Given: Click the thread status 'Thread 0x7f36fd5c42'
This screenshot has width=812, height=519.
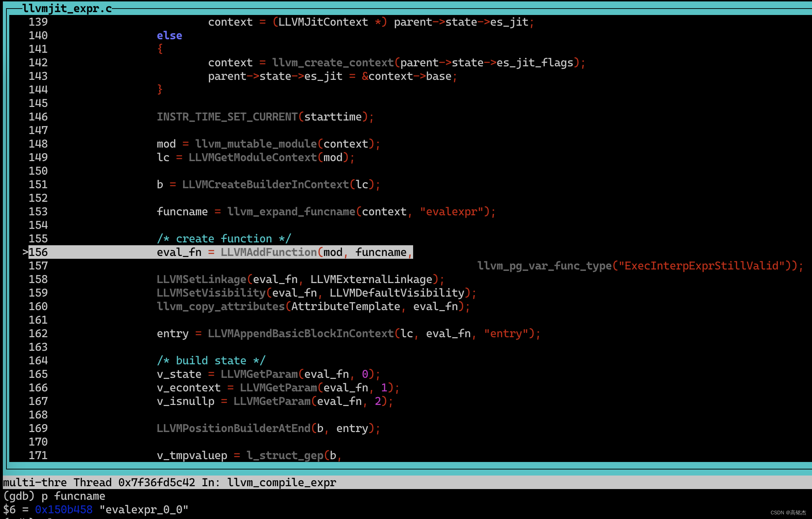Looking at the screenshot, I should point(134,483).
